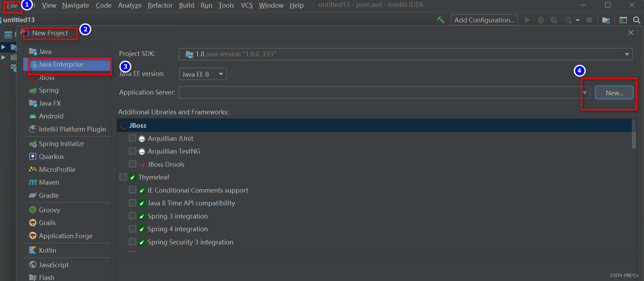Open the File menu
This screenshot has height=281, width=644.
pyautogui.click(x=12, y=5)
